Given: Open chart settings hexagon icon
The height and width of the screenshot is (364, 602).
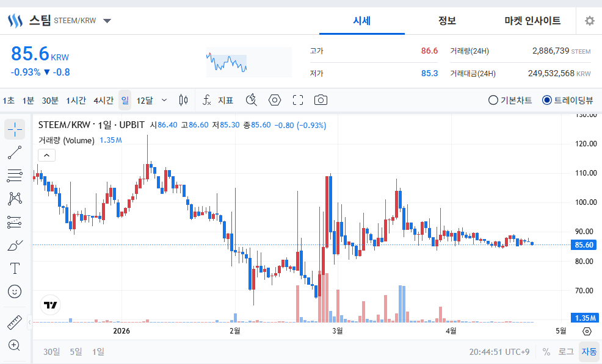Looking at the screenshot, I should click(275, 101).
